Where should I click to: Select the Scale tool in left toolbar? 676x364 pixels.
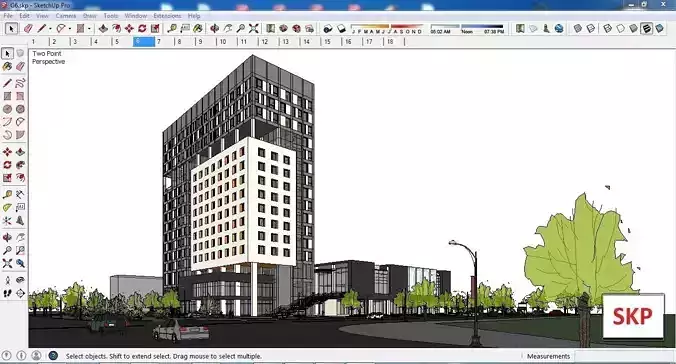(7, 178)
